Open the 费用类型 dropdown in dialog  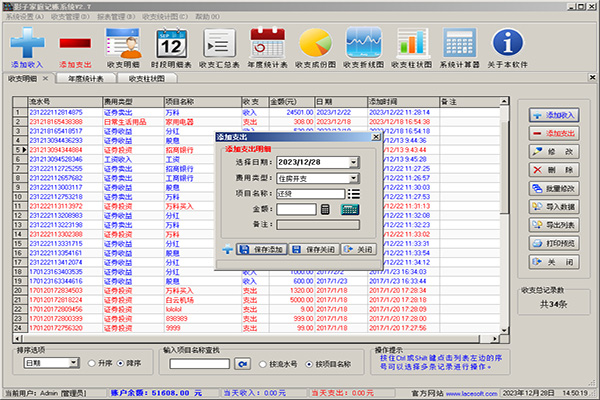[x=354, y=178]
